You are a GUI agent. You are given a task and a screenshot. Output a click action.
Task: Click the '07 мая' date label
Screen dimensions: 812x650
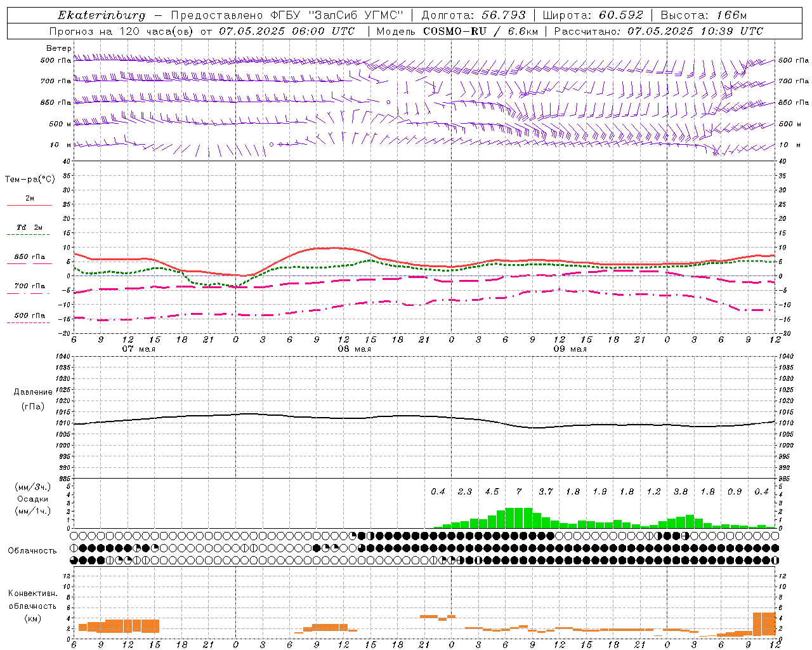(139, 349)
